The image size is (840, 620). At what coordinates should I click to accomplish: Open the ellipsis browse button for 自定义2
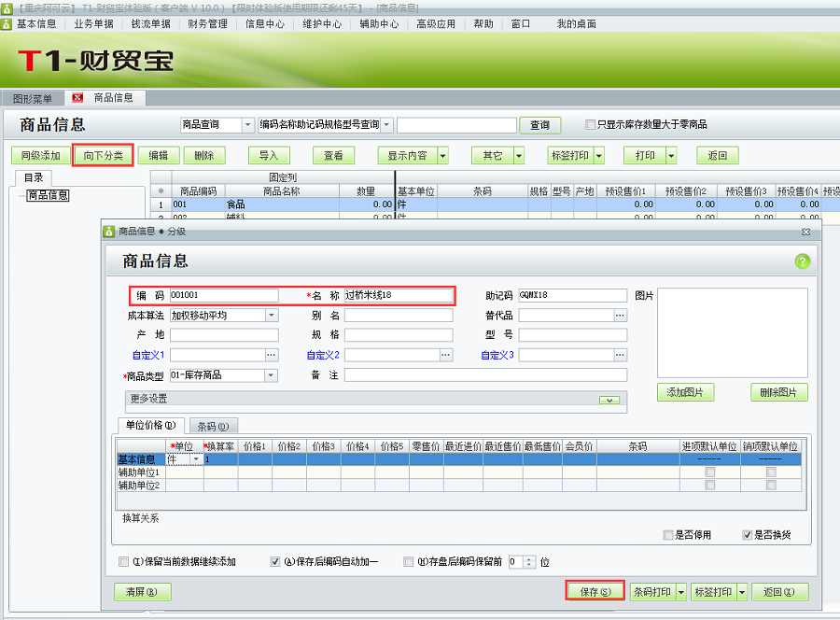446,355
